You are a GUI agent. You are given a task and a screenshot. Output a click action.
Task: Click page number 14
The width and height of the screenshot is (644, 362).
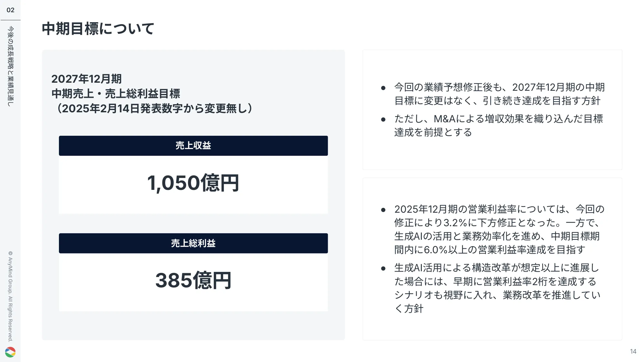click(x=633, y=351)
